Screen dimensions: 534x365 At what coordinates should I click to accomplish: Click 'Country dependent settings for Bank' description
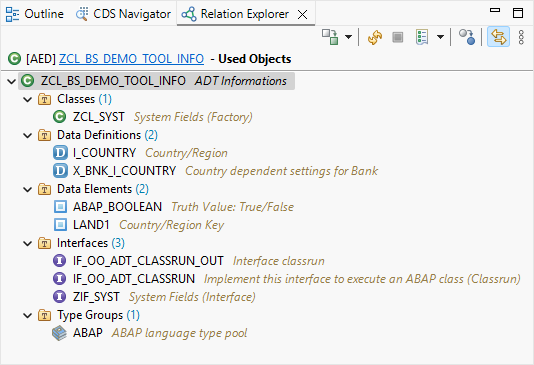click(x=282, y=171)
